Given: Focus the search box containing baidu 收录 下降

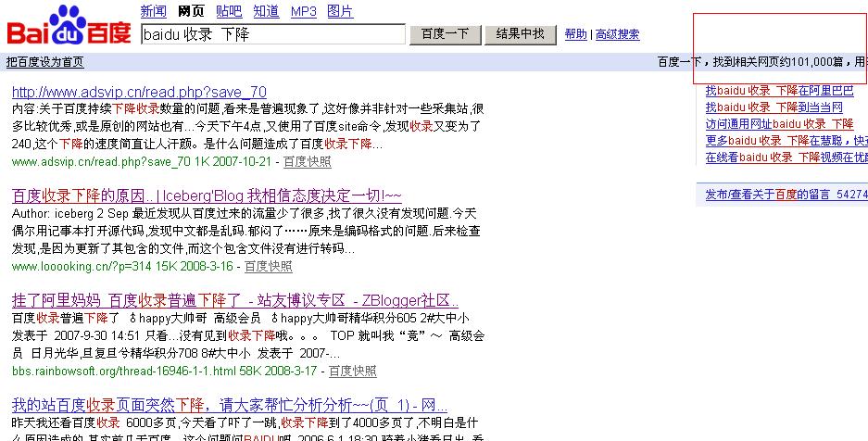Looking at the screenshot, I should click(x=273, y=34).
